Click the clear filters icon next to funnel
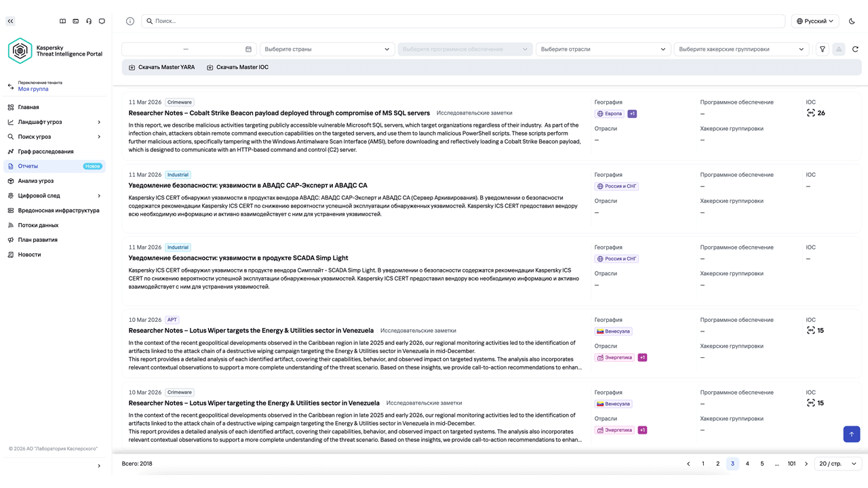868x488 pixels. coord(839,49)
